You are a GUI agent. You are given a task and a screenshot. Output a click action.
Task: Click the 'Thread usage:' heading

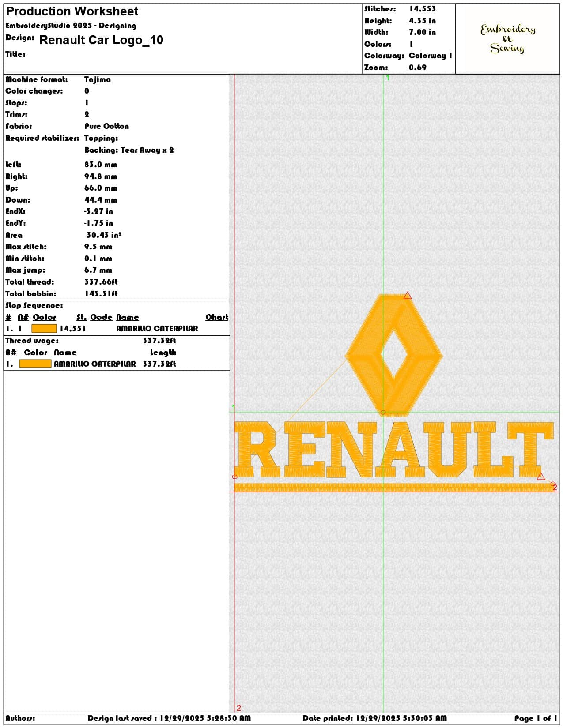(32, 341)
